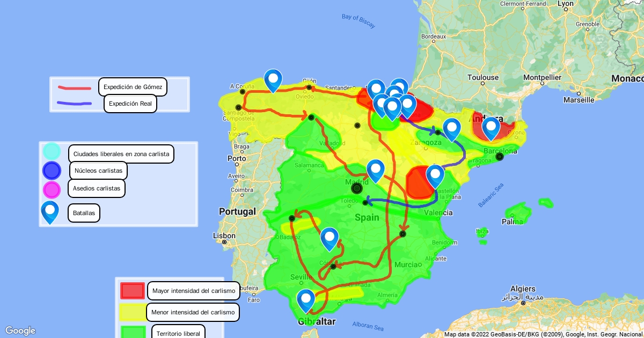Select the battle pin north of Córdoba
The height and width of the screenshot is (338, 644).
[330, 238]
